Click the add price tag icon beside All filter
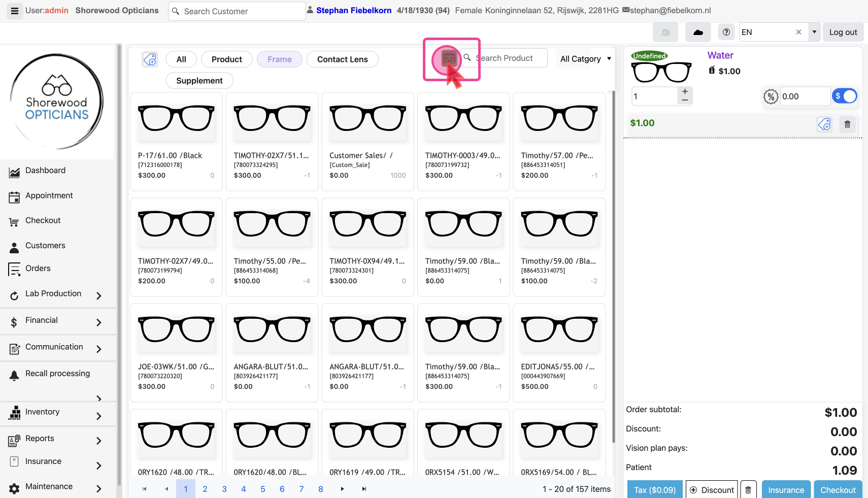The width and height of the screenshot is (868, 498). click(150, 59)
